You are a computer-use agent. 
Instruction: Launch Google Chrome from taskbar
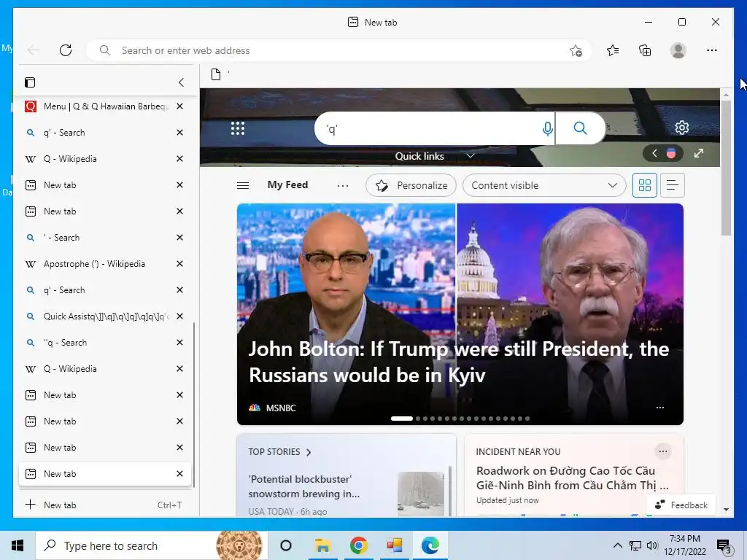(x=359, y=545)
